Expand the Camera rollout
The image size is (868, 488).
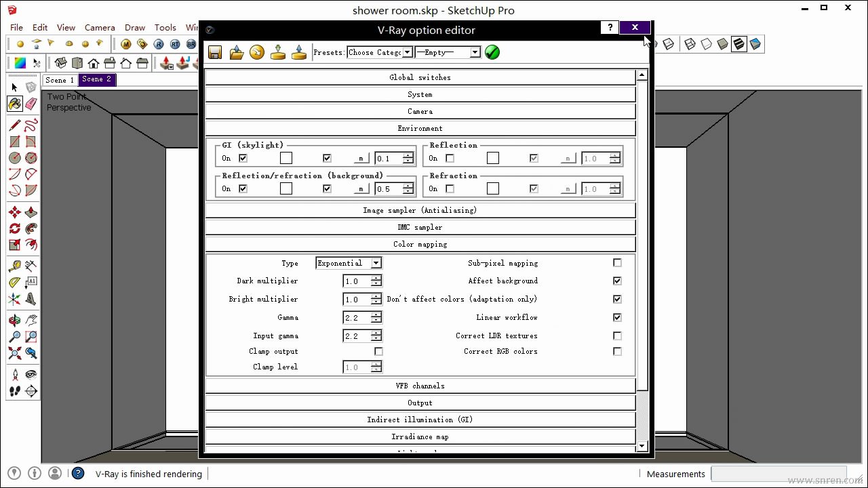[420, 111]
